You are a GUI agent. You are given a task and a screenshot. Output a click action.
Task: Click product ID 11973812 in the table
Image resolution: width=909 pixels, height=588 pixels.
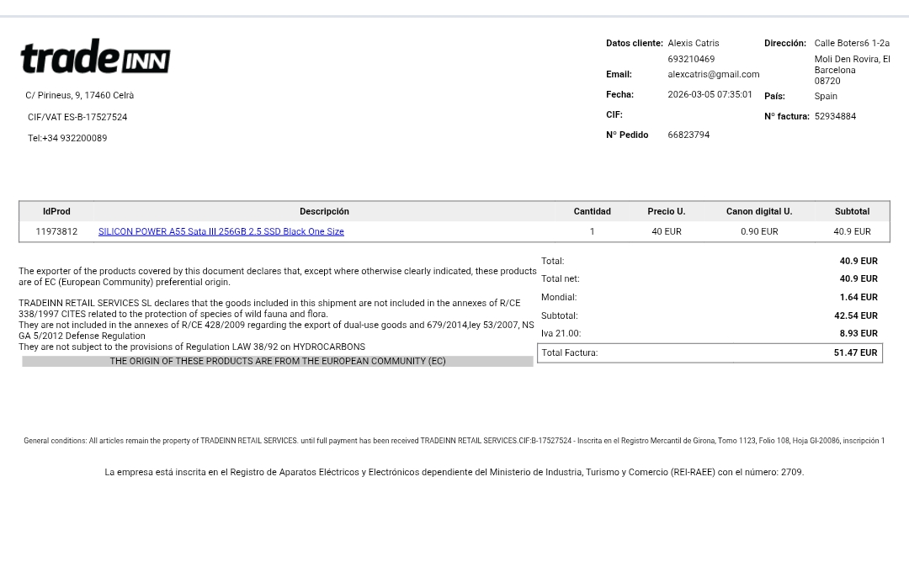pyautogui.click(x=56, y=231)
